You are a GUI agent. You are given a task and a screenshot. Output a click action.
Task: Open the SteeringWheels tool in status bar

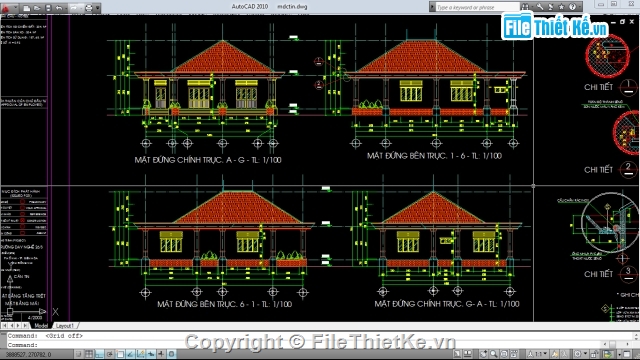(504, 354)
